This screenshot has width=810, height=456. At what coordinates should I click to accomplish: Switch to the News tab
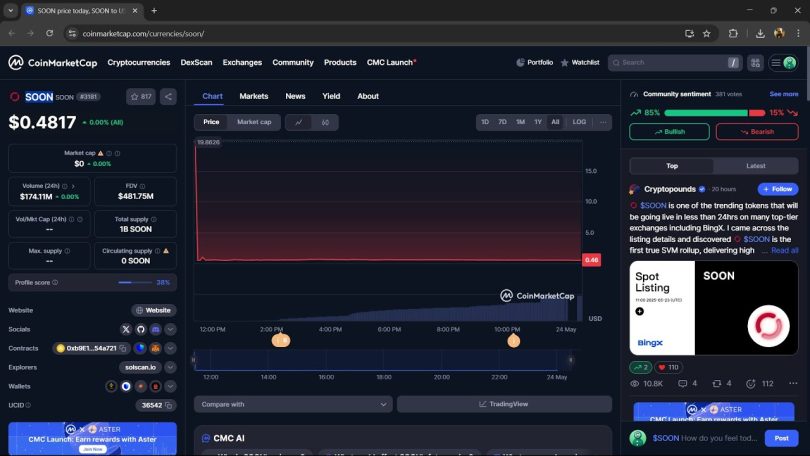(295, 97)
